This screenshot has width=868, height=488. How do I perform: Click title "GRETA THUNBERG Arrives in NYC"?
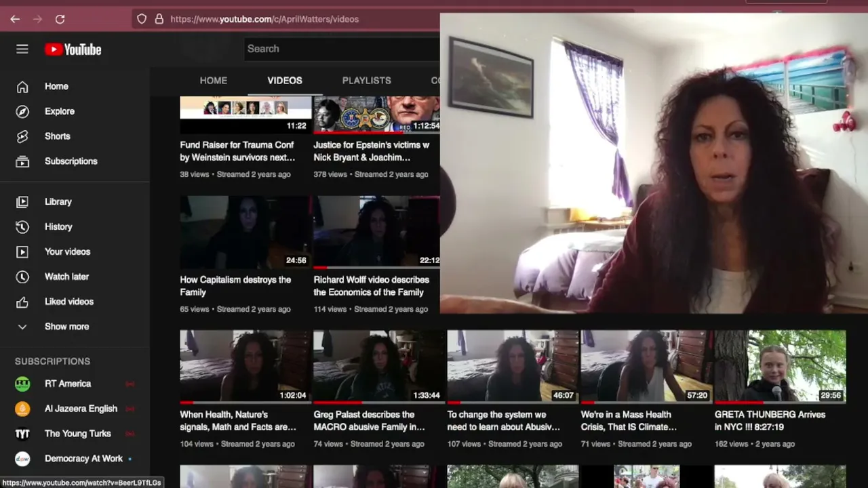tap(770, 421)
